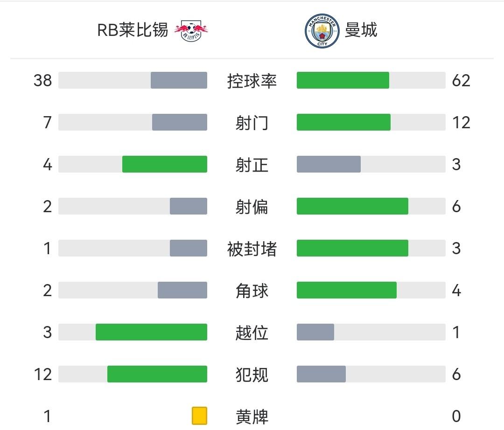Select the 越位 stat label
This screenshot has width=504, height=430.
(x=252, y=333)
